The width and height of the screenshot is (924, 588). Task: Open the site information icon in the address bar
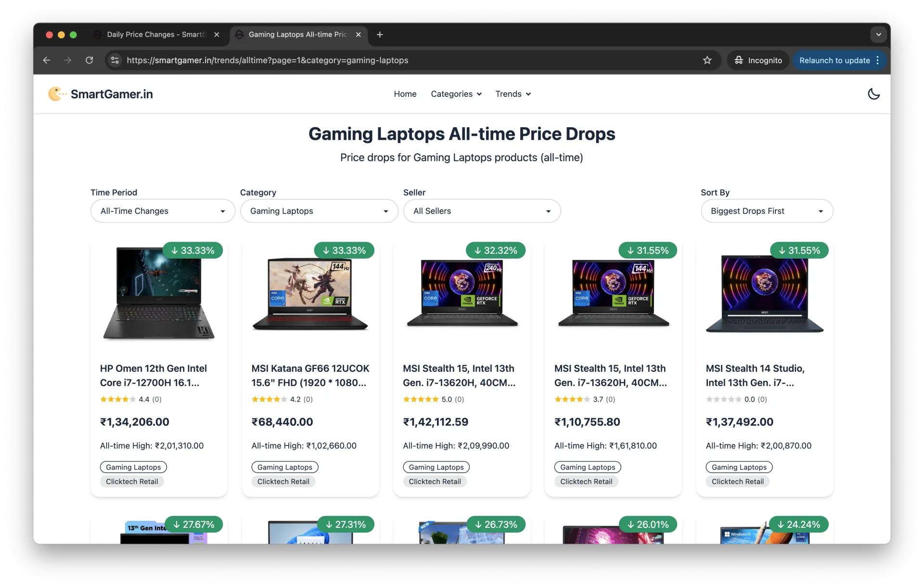pos(115,60)
